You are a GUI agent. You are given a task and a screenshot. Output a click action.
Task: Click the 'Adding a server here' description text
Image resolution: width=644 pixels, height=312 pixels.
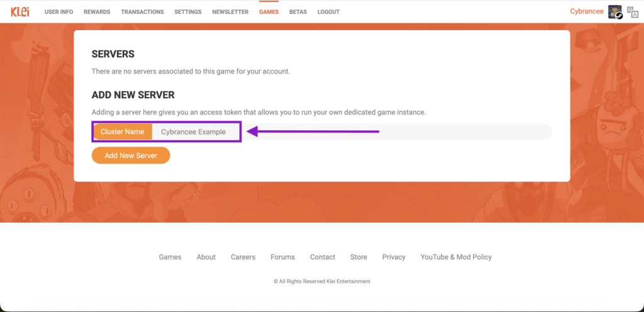point(258,112)
